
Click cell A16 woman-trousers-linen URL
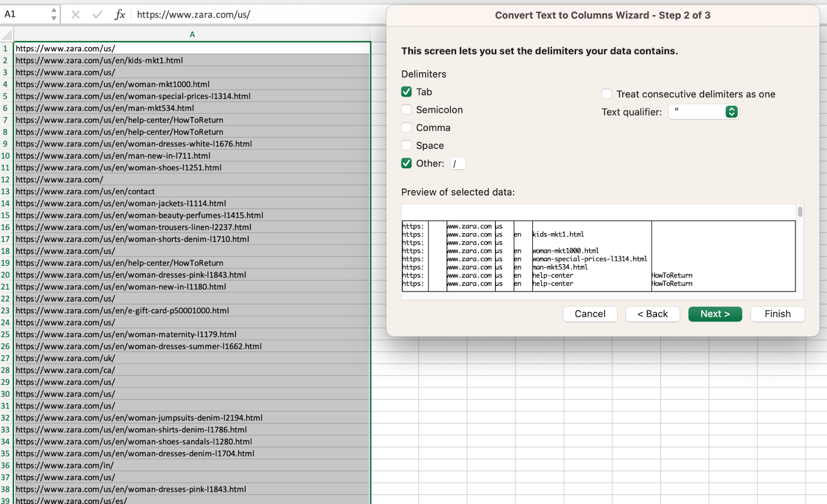[x=192, y=227]
